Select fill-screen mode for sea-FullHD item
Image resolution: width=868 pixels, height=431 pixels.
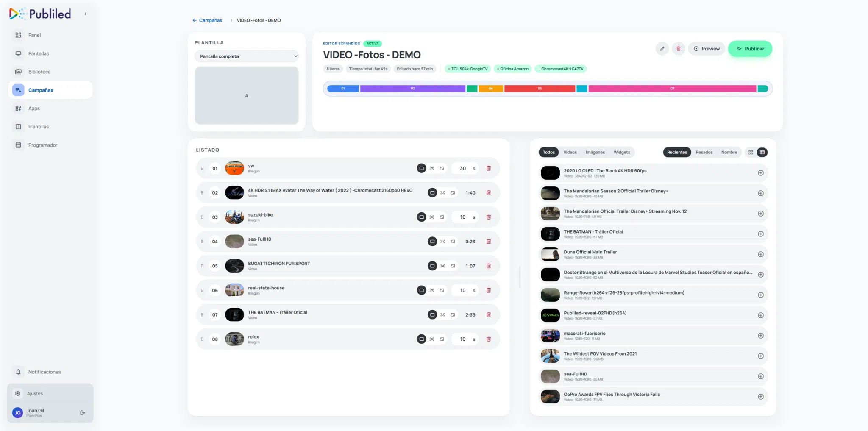[x=432, y=242]
